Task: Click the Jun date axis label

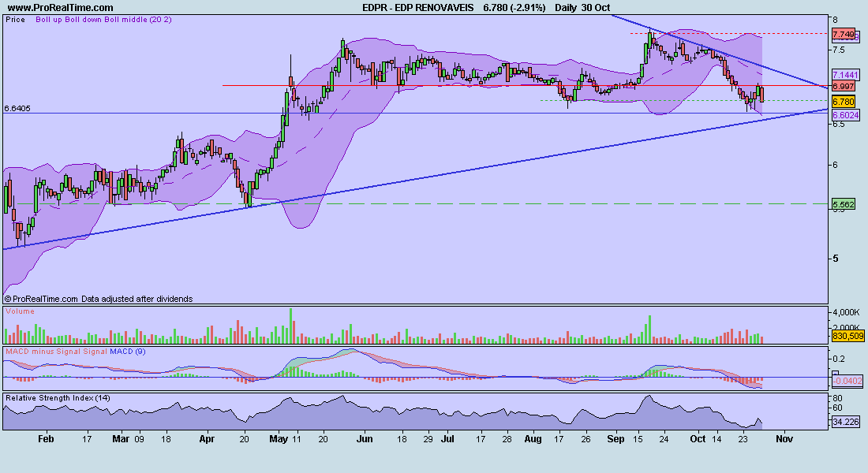Action: coord(365,438)
